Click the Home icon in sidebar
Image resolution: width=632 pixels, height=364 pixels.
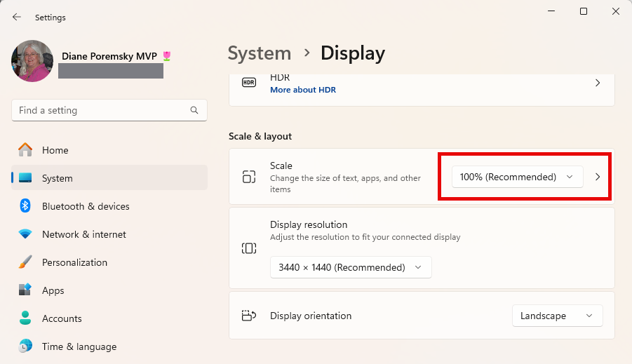[25, 150]
